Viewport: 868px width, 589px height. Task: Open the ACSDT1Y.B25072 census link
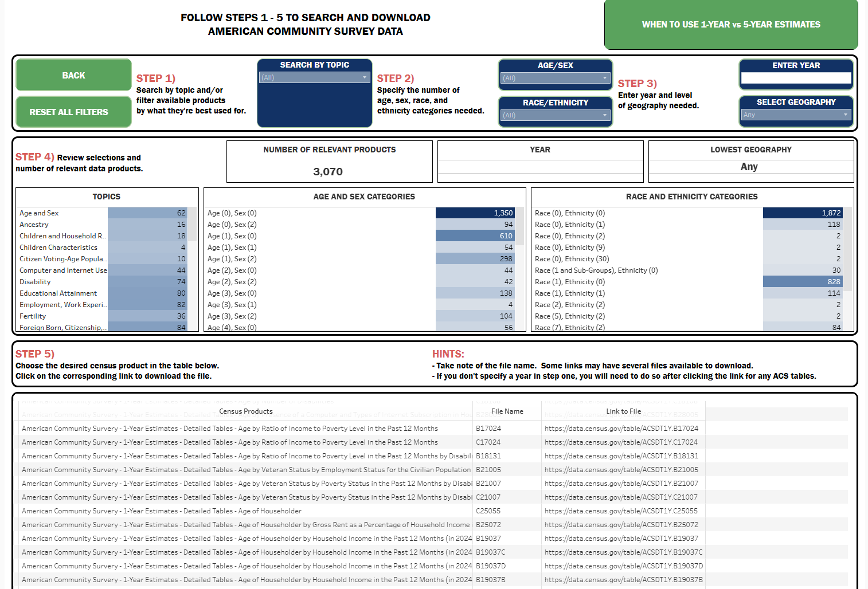[621, 525]
